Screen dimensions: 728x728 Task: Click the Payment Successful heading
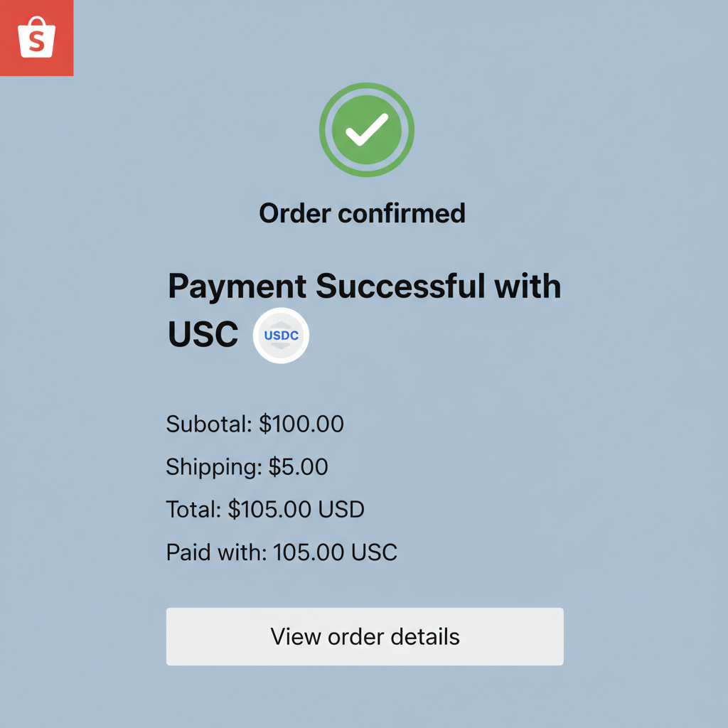[x=364, y=286]
